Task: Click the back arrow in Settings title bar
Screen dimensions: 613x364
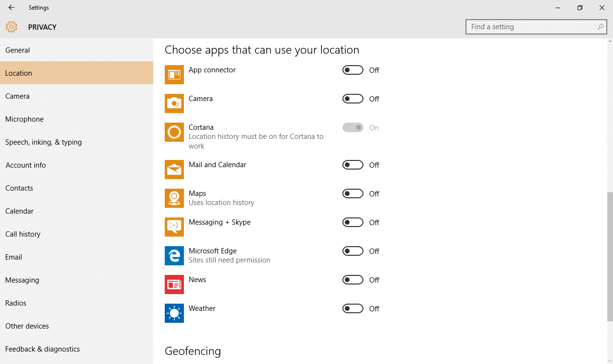Action: (x=11, y=8)
